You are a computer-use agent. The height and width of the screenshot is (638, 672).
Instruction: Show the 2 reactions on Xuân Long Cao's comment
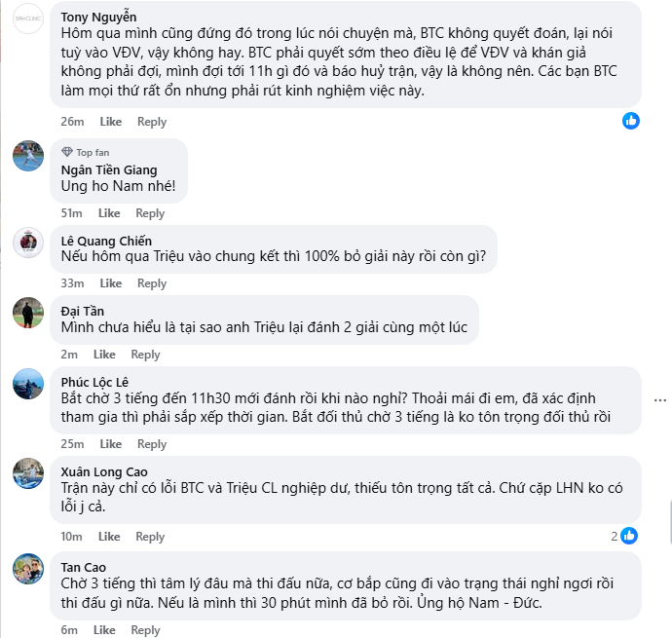point(624,536)
